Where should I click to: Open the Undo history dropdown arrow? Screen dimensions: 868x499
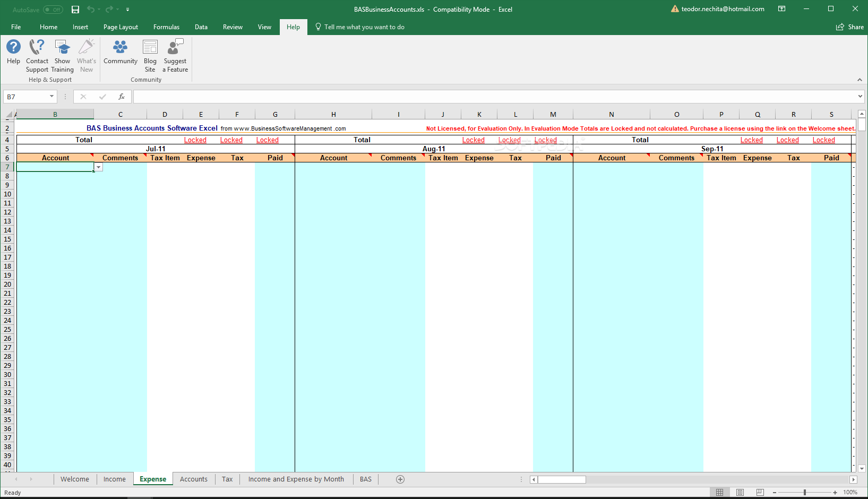point(99,10)
